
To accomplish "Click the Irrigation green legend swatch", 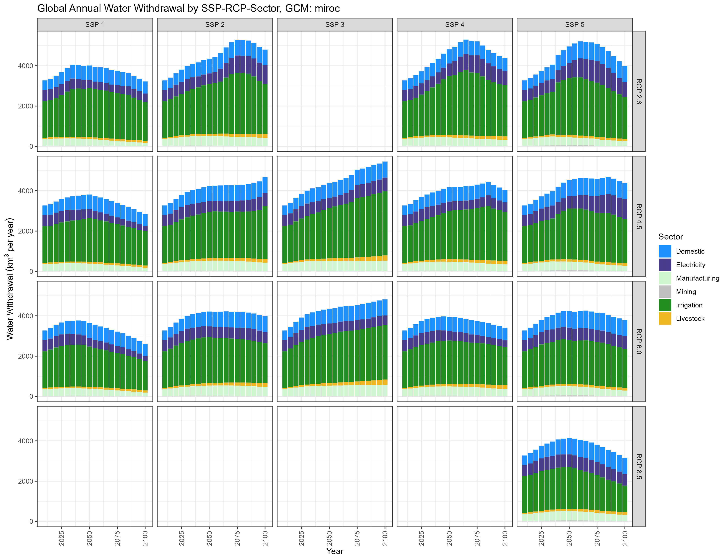I will [x=665, y=305].
